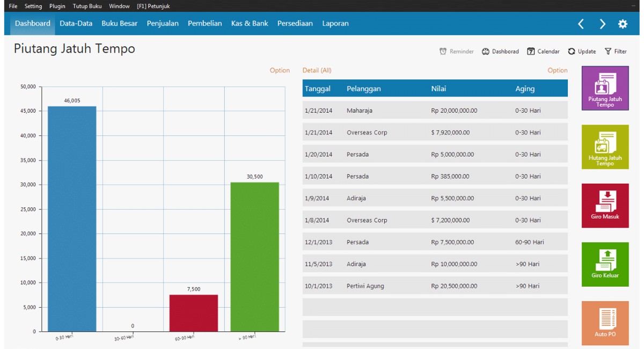Image resolution: width=644 pixels, height=349 pixels.
Task: Select the Overseas Corp $ 7,920,000.00 row
Action: tap(435, 133)
